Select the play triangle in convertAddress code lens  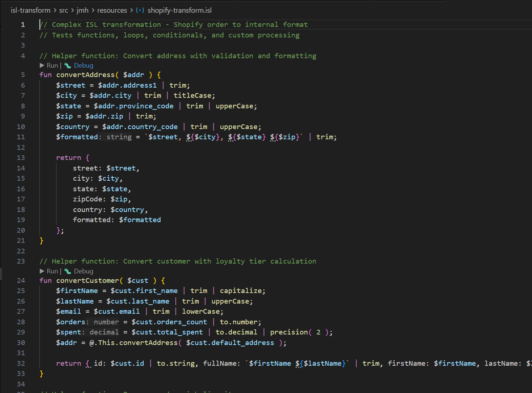point(42,65)
